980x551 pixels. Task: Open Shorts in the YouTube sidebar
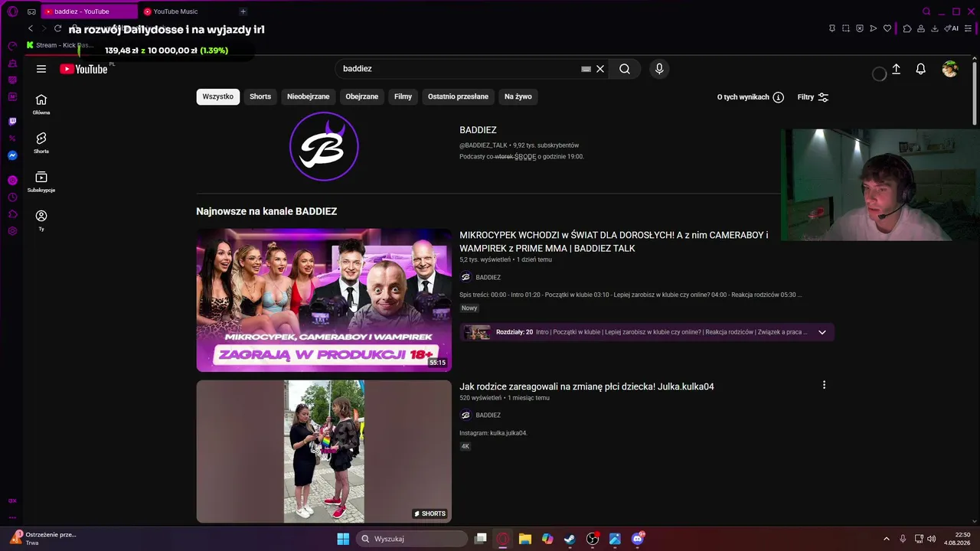point(41,142)
